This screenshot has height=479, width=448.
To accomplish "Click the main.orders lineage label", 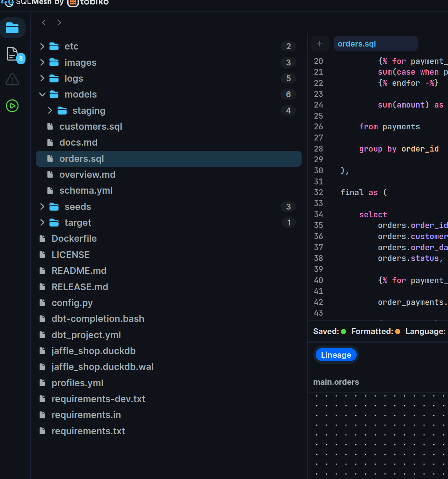I will tap(336, 382).
